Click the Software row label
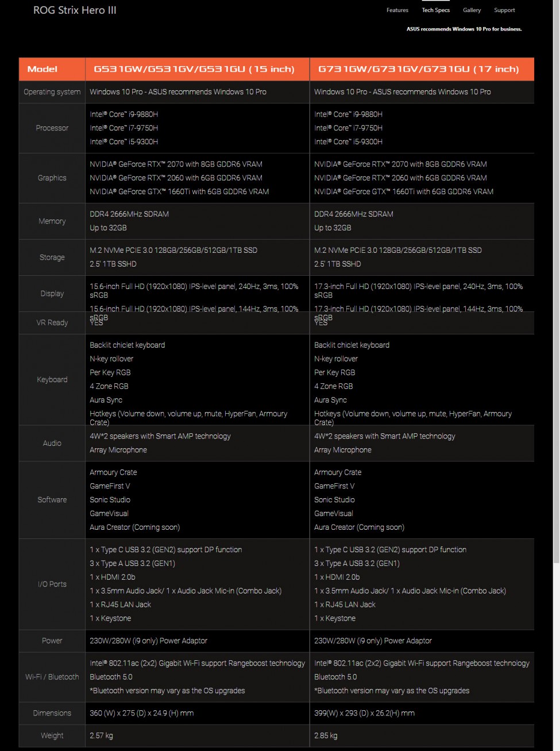Image resolution: width=560 pixels, height=751 pixels. click(x=52, y=500)
